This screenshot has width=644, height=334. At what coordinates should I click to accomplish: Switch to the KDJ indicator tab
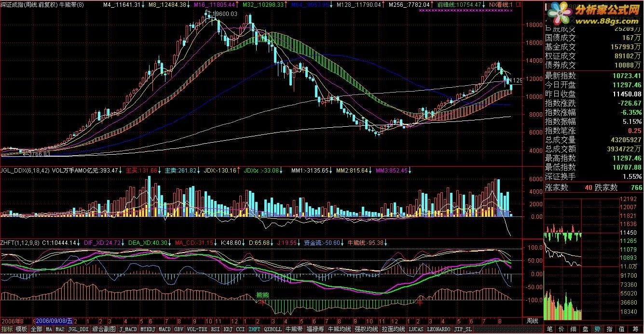pyautogui.click(x=228, y=329)
